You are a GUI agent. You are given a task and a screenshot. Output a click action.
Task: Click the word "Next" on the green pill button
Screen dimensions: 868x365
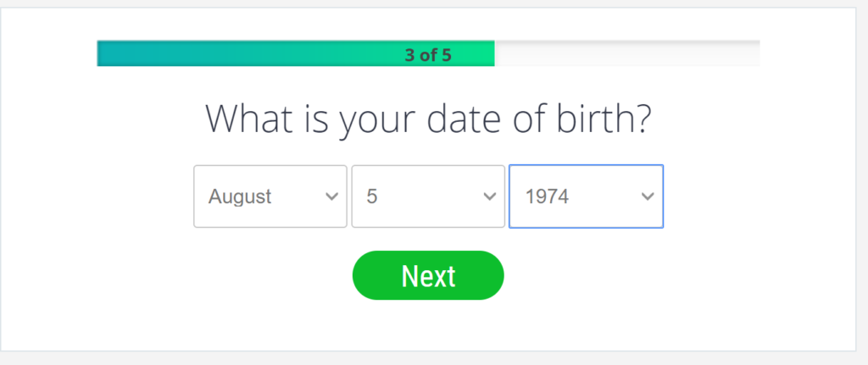point(428,276)
